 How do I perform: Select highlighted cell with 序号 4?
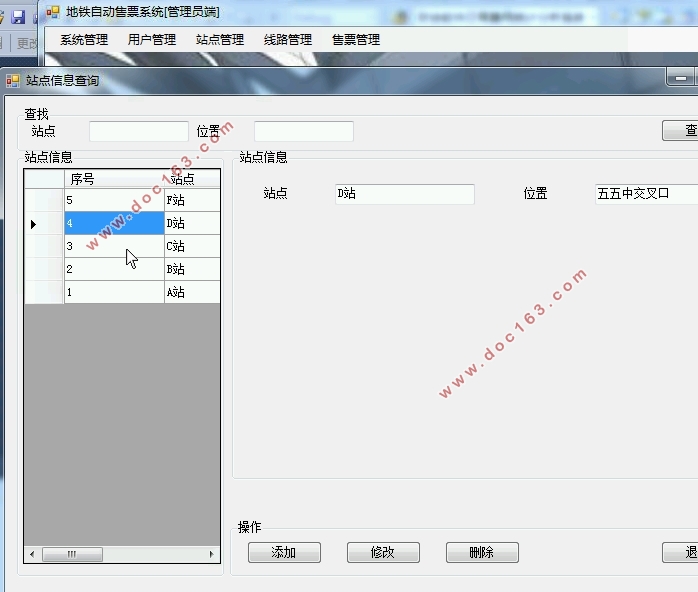(x=114, y=223)
